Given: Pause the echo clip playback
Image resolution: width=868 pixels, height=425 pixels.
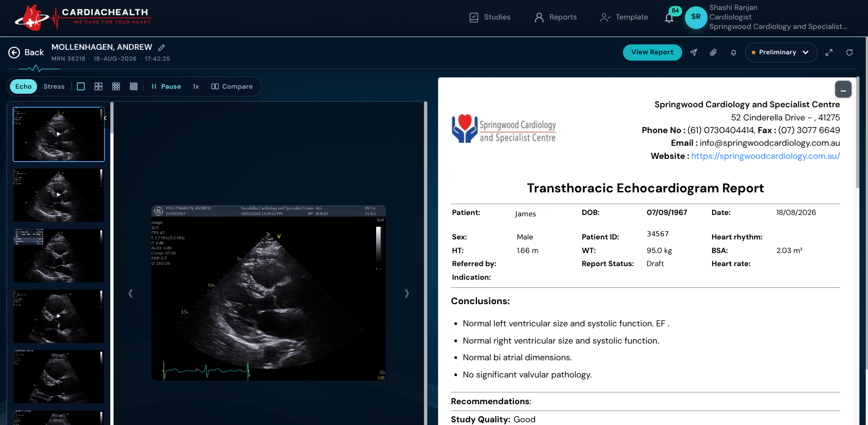Looking at the screenshot, I should coord(166,86).
